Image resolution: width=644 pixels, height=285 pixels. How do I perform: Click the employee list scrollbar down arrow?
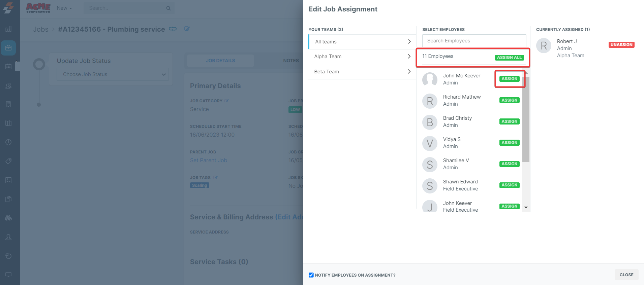tap(526, 208)
